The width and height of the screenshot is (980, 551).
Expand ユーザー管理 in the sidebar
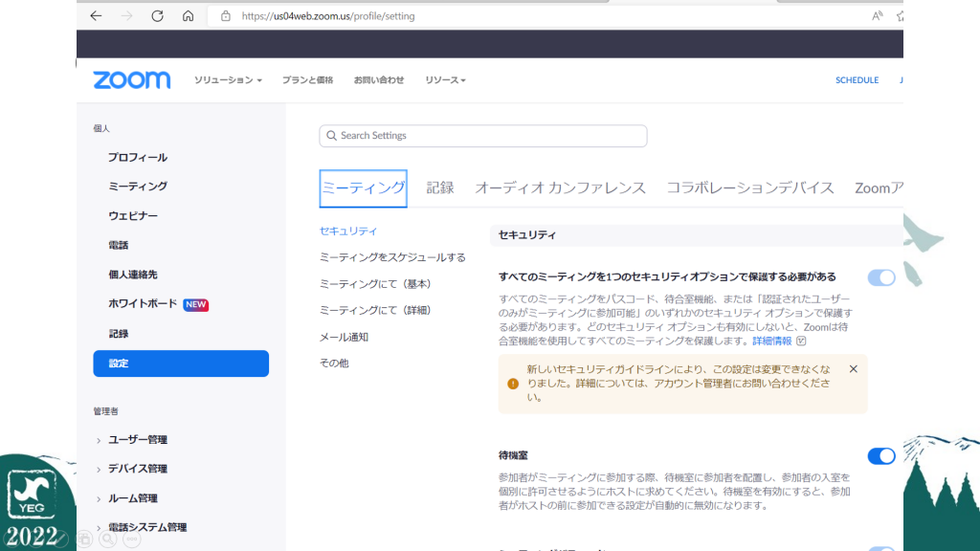(99, 440)
